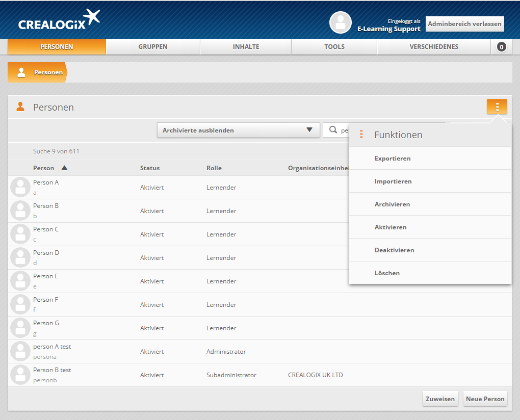Select Exportieren from Funktionen menu

coord(393,159)
